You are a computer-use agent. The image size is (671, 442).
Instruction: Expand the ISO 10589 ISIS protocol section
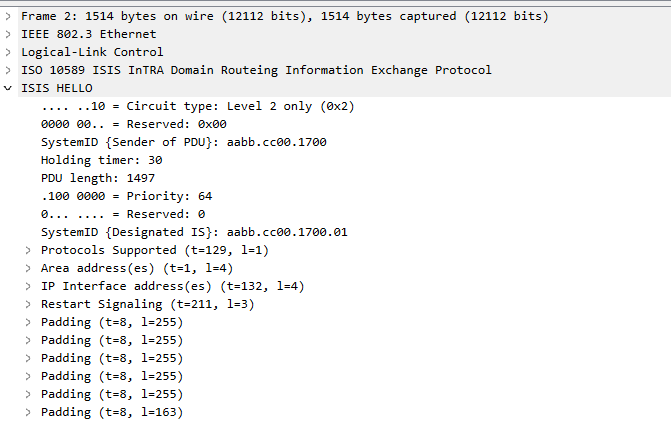click(x=9, y=70)
